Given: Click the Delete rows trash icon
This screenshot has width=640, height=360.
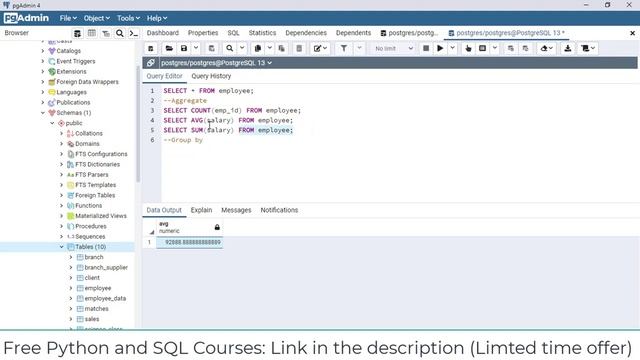Looking at the screenshot, I should tap(299, 48).
